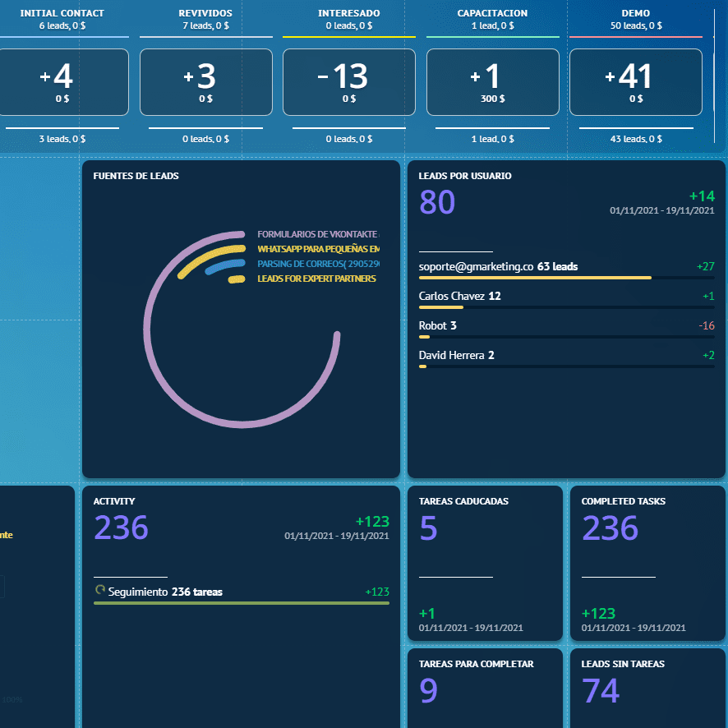Click the Capacitacion +1 stage card
728x728 pixels.
click(492, 82)
